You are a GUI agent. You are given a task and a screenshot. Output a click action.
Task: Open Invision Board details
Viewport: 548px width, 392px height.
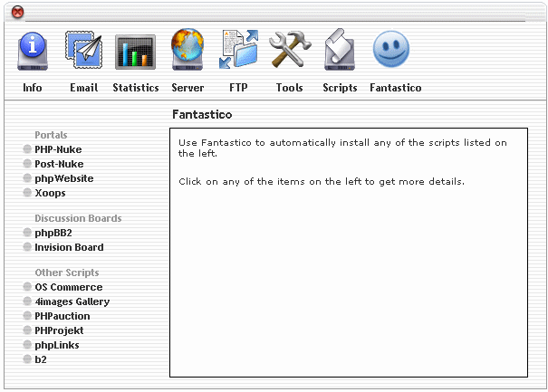coord(69,247)
